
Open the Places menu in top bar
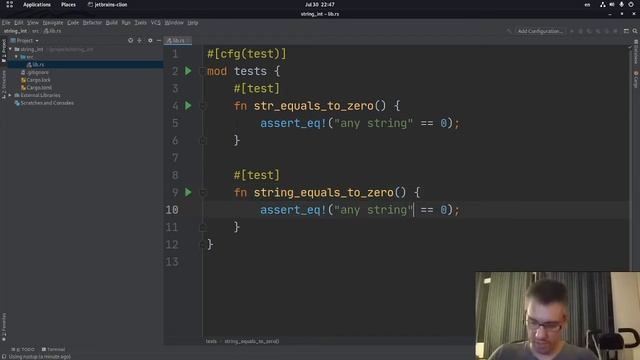68,4
